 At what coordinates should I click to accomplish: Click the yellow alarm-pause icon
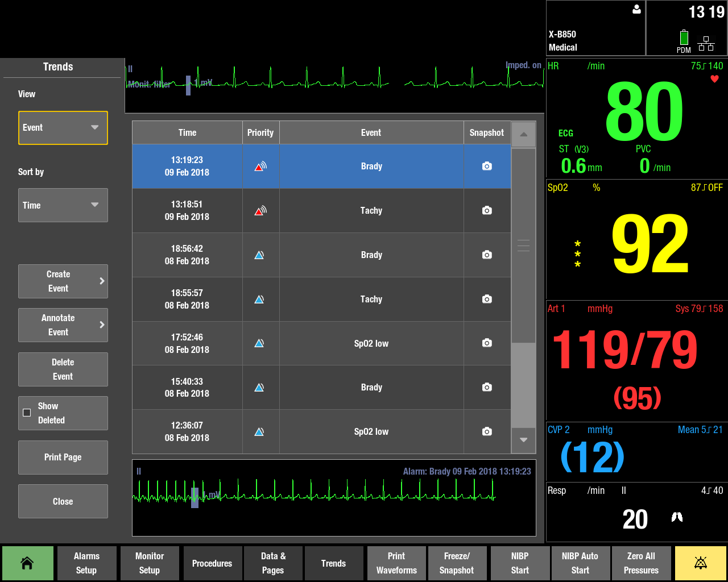point(700,563)
